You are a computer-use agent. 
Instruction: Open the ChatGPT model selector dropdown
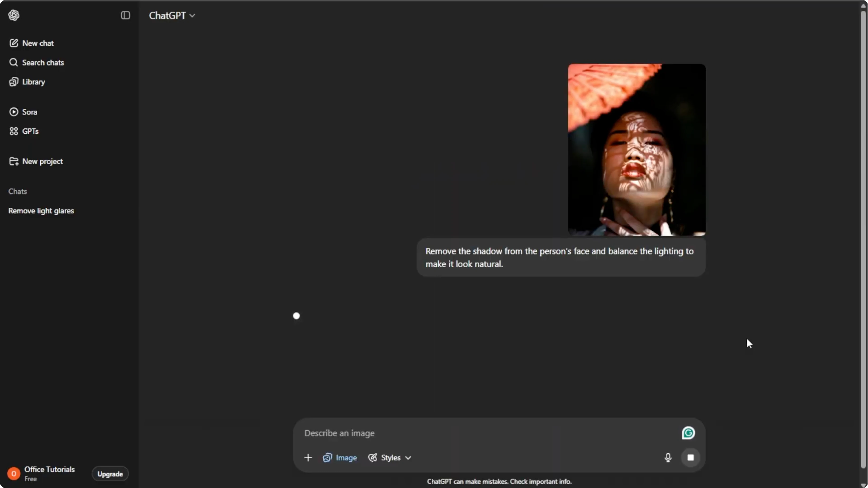coord(172,16)
